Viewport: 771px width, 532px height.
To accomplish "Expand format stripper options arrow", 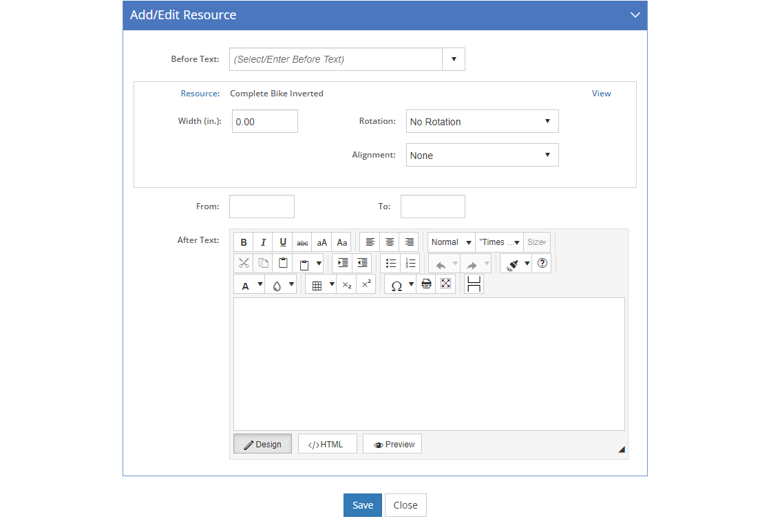I will [527, 264].
